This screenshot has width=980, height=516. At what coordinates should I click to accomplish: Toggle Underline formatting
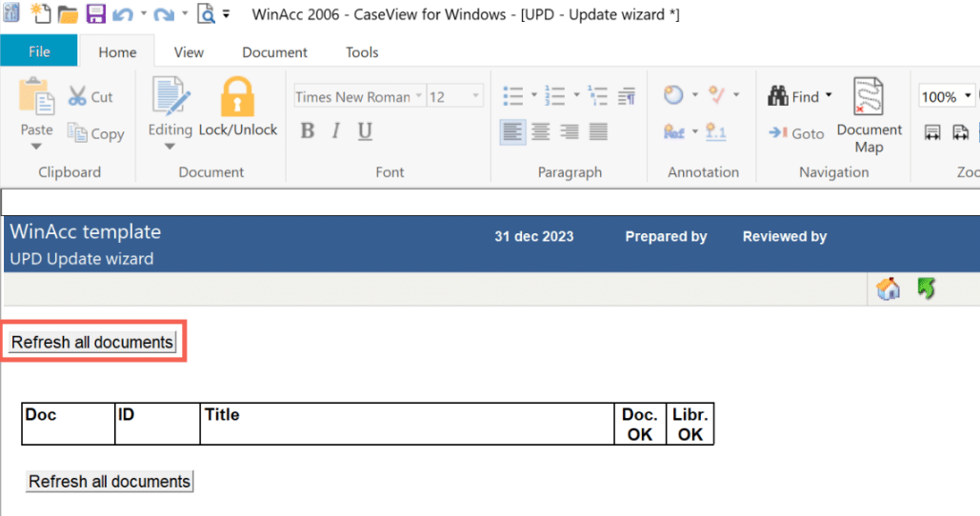click(365, 131)
